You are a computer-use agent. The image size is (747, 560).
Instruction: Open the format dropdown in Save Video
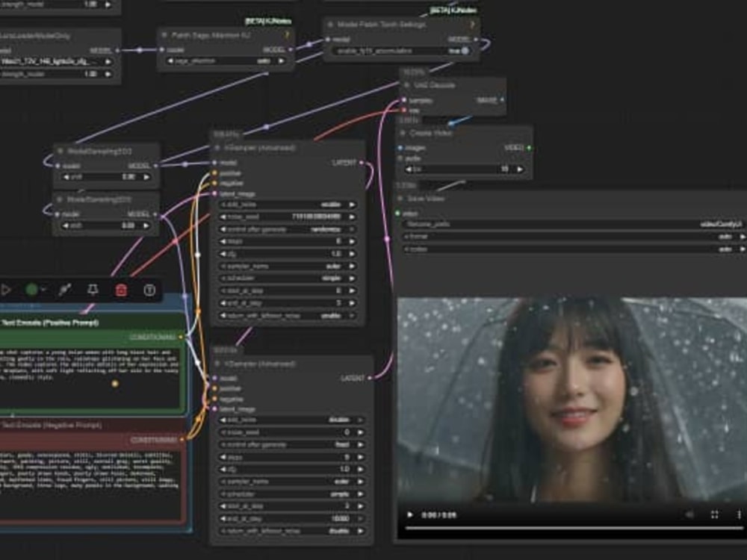click(574, 236)
